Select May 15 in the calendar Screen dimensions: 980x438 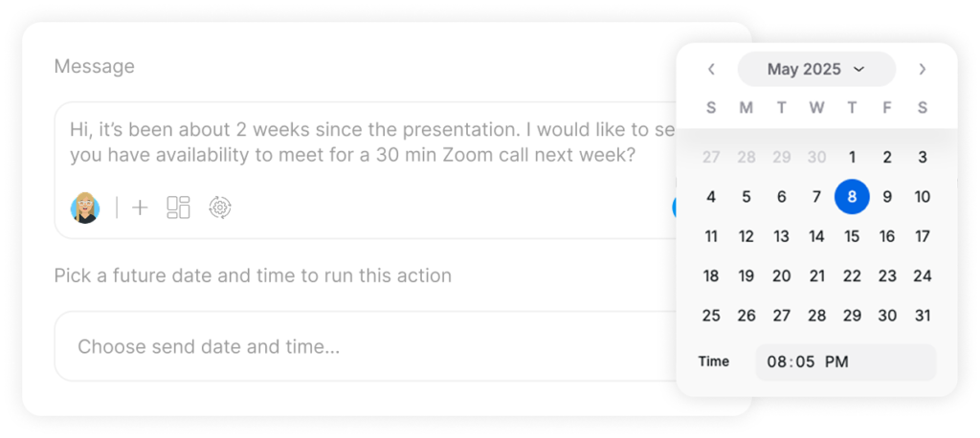(x=852, y=236)
